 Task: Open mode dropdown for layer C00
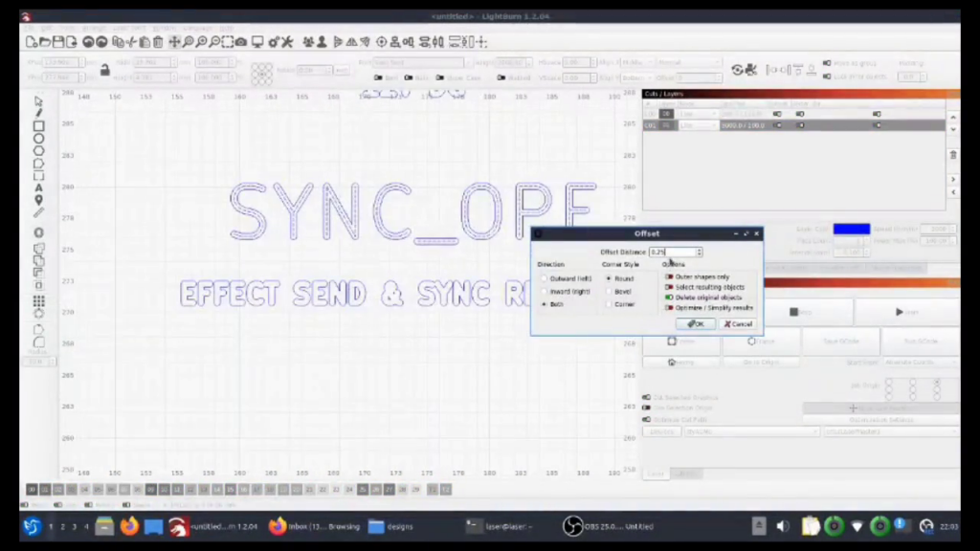(x=698, y=115)
